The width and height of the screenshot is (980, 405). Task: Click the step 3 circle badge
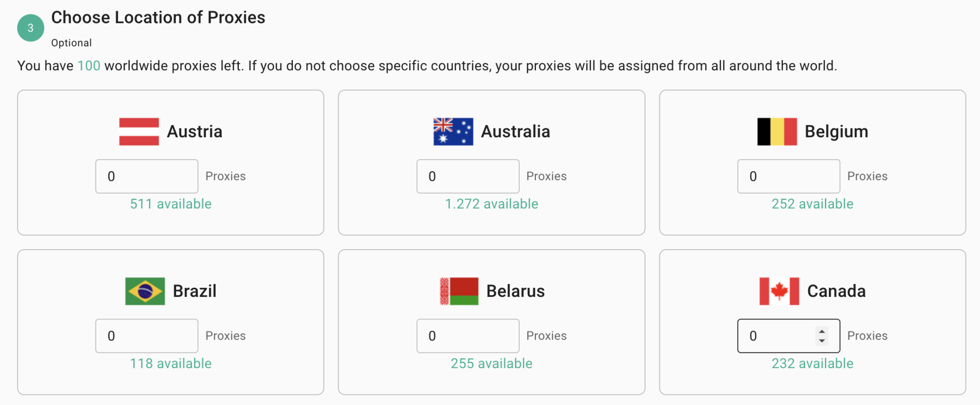click(x=31, y=28)
